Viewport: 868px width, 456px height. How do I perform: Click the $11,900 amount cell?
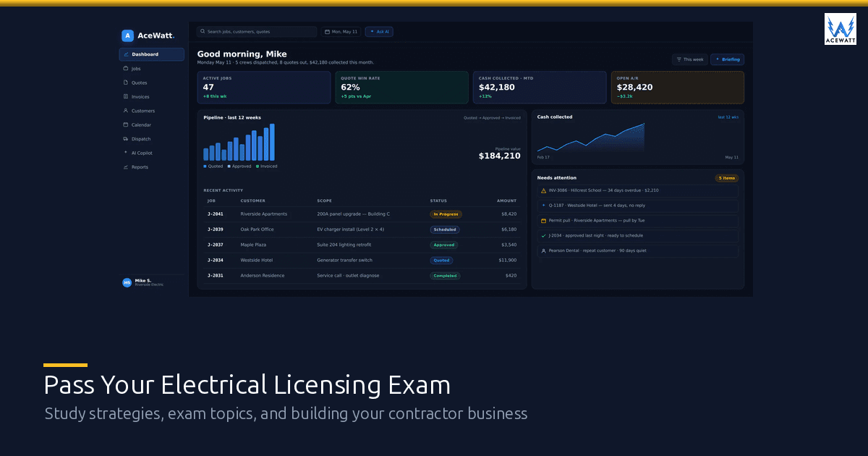509,260
